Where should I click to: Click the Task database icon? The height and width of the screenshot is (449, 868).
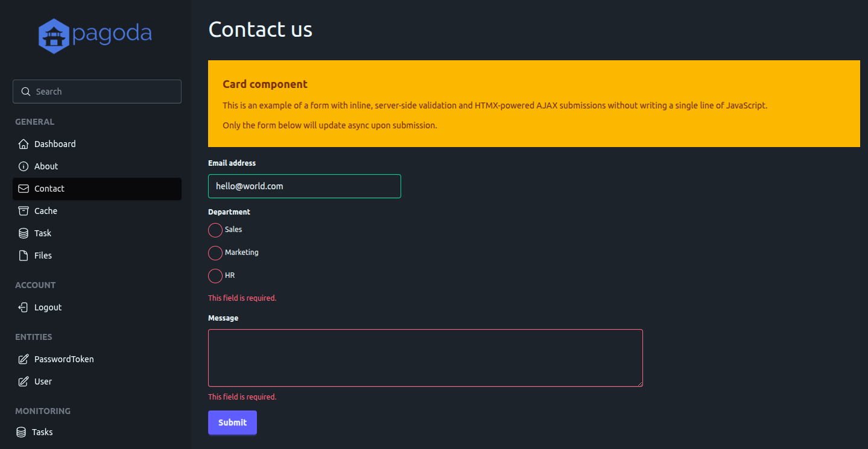pos(23,233)
